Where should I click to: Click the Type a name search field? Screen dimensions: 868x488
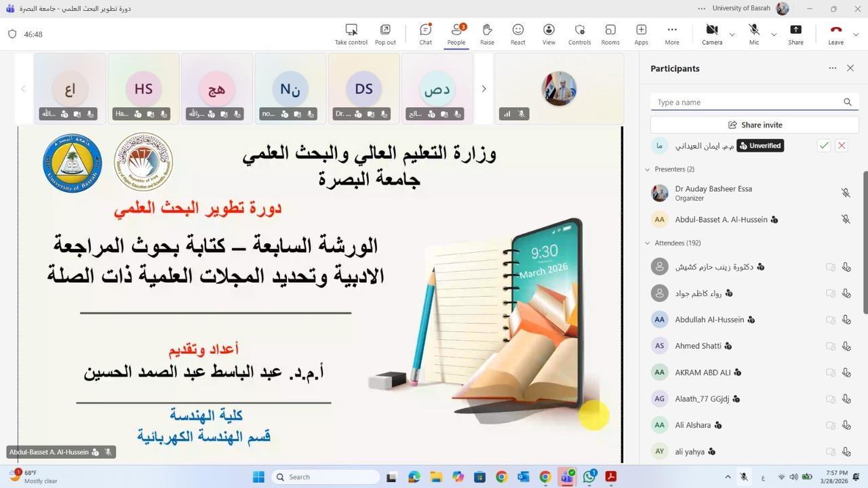(746, 102)
